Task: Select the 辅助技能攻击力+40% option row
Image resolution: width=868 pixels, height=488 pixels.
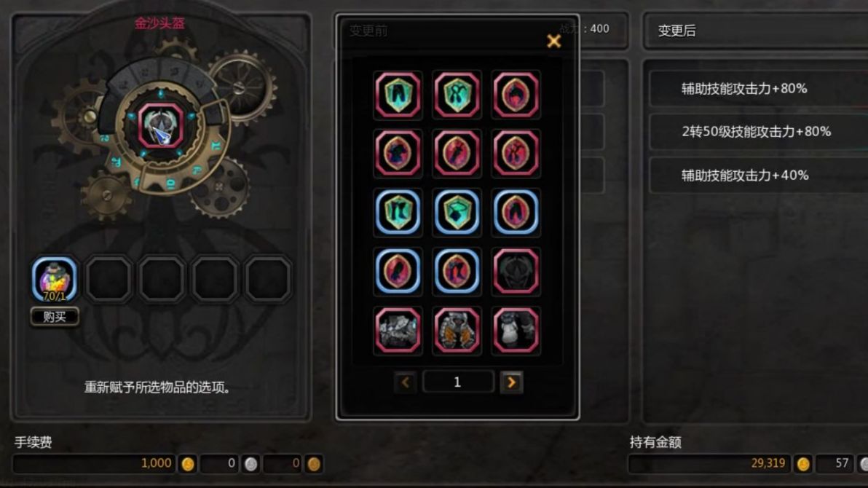Action: click(x=758, y=176)
